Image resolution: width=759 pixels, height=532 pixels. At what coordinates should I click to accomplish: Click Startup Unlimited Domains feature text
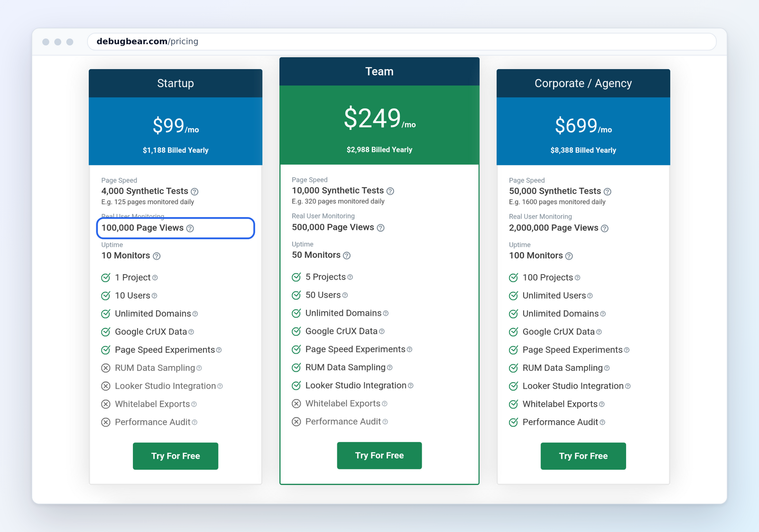pyautogui.click(x=153, y=314)
